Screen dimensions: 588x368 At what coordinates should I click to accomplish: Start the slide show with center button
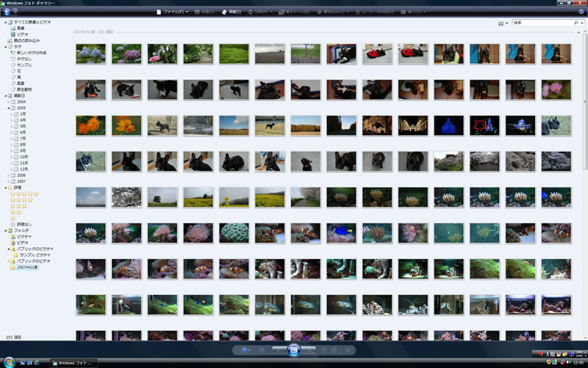[293, 350]
